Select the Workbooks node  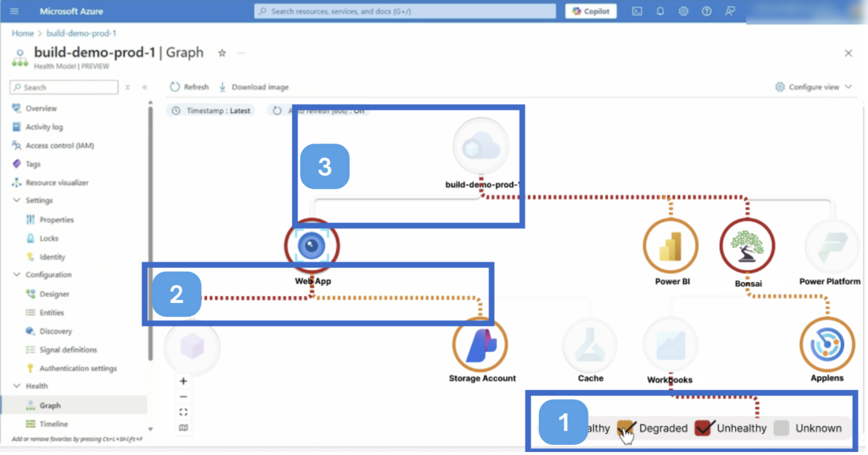pyautogui.click(x=671, y=344)
